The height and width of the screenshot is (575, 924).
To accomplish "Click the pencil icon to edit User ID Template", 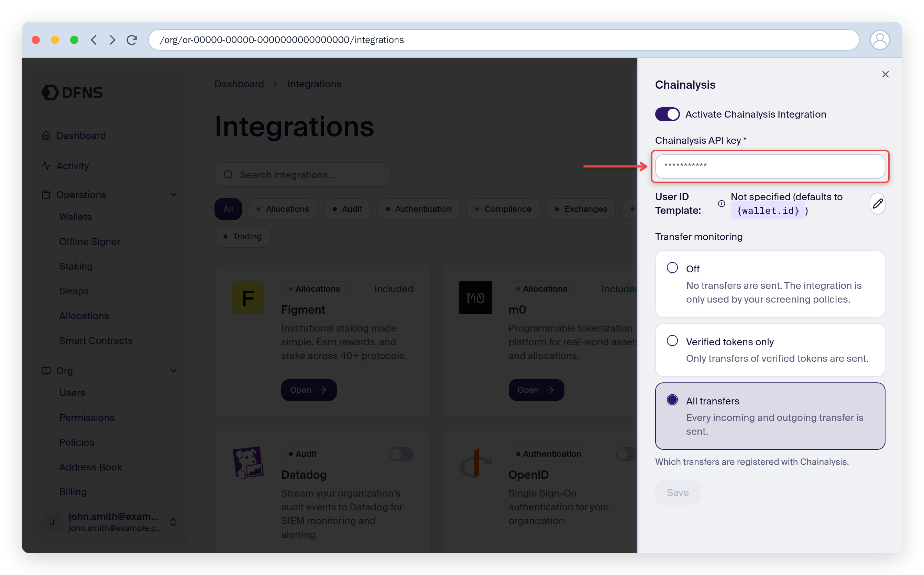I will coord(877,204).
